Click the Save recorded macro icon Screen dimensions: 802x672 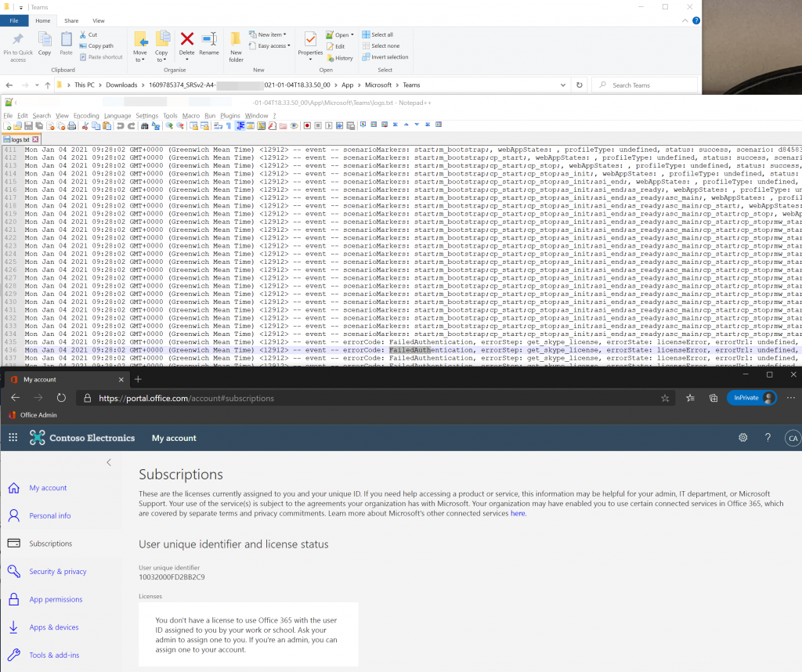pyautogui.click(x=351, y=126)
